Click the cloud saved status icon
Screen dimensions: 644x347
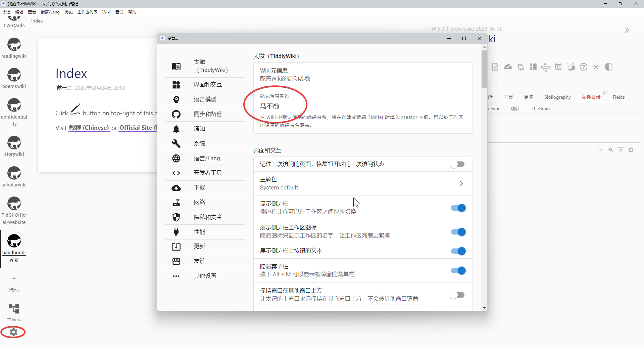[508, 67]
